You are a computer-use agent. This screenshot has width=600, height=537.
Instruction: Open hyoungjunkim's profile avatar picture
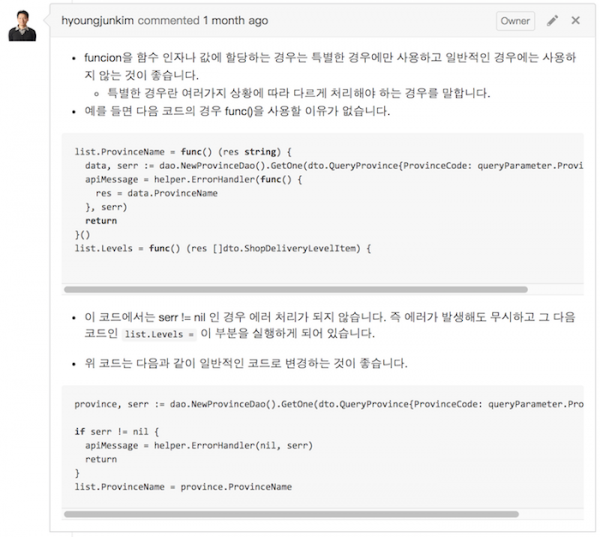coord(23,26)
